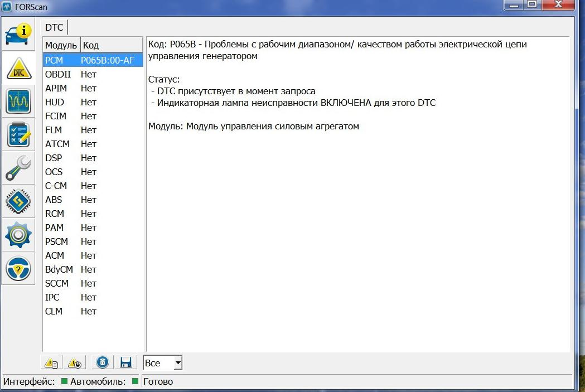The width and height of the screenshot is (585, 392).
Task: Select the OBDII module row
Action: click(93, 74)
